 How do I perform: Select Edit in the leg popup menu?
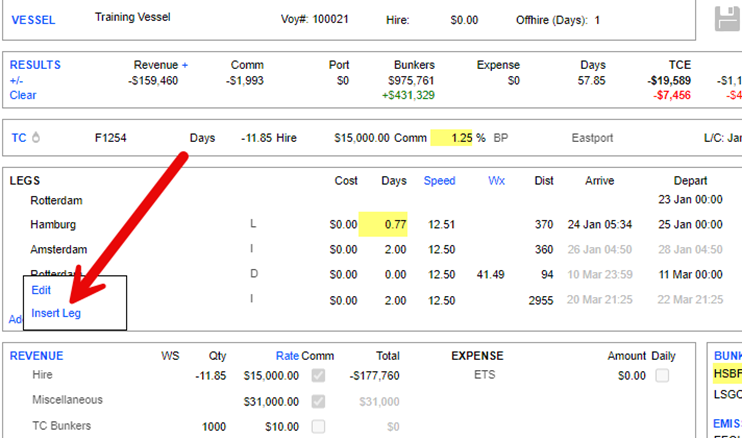41,290
